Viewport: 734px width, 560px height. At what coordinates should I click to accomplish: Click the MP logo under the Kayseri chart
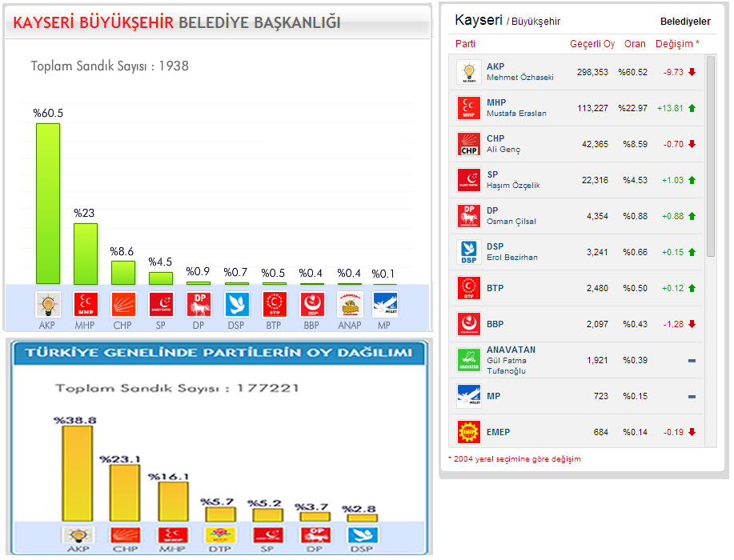(x=385, y=305)
